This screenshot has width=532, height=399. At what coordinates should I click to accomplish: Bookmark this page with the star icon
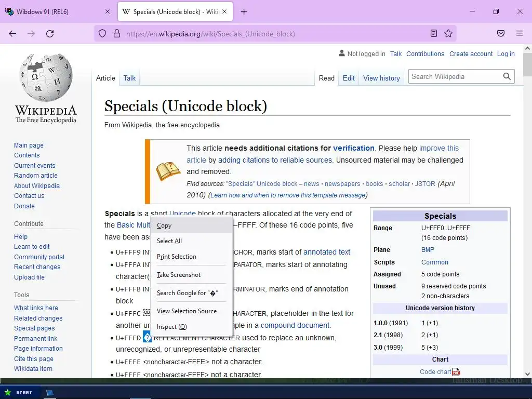click(x=448, y=33)
